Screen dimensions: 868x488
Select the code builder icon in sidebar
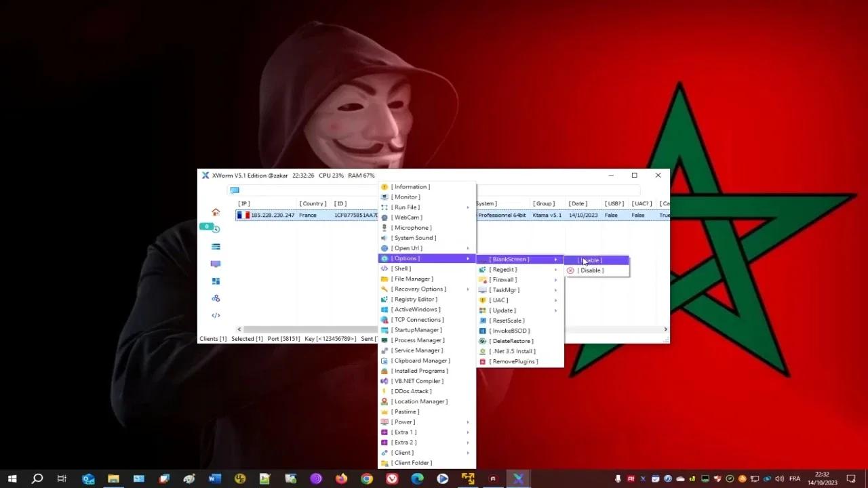tap(216, 314)
